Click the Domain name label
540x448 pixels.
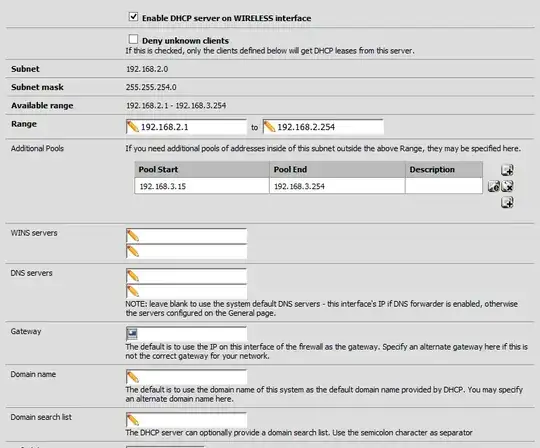pyautogui.click(x=33, y=374)
